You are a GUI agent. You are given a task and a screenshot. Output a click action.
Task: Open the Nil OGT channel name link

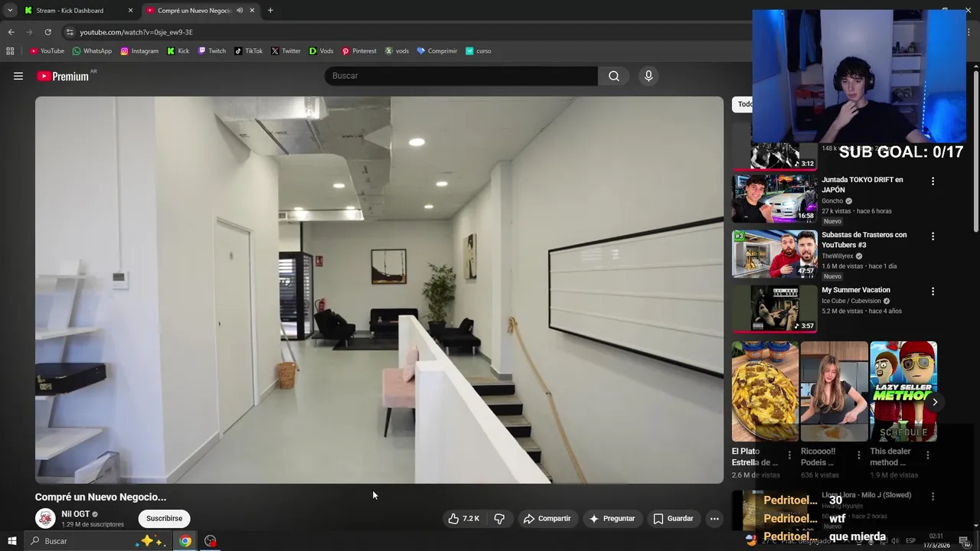click(76, 514)
